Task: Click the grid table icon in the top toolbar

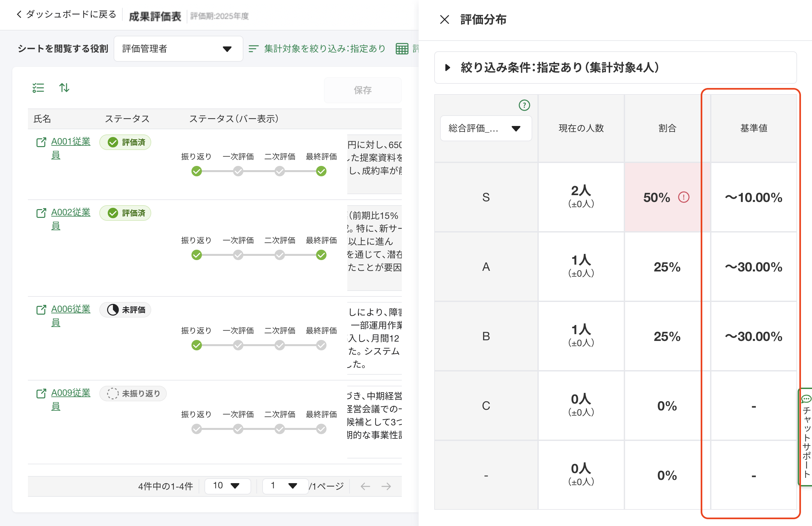Action: point(401,48)
